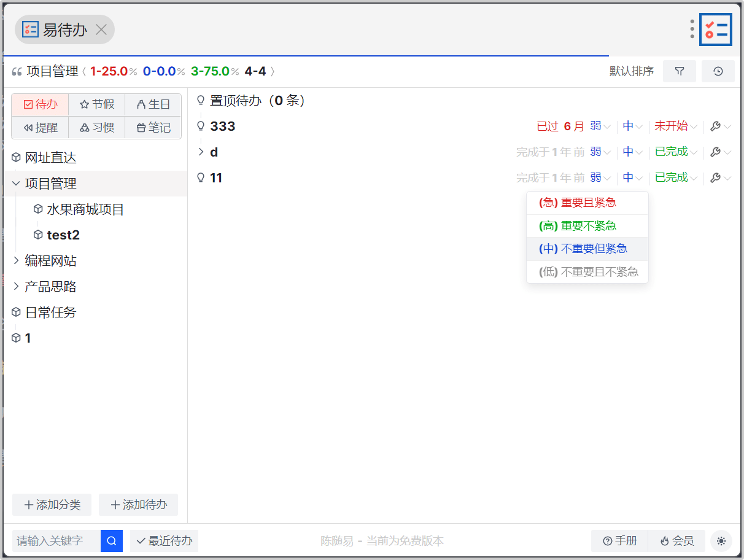Collapse the 项目管理 category tree
This screenshot has height=560, width=744.
click(x=16, y=184)
